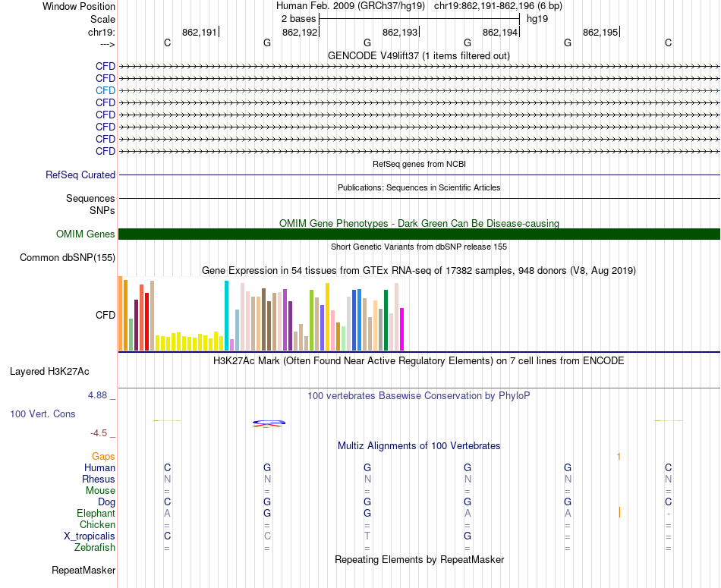The width and height of the screenshot is (721, 588).
Task: Click the CFD label beside GTEx chart
Action: click(105, 315)
